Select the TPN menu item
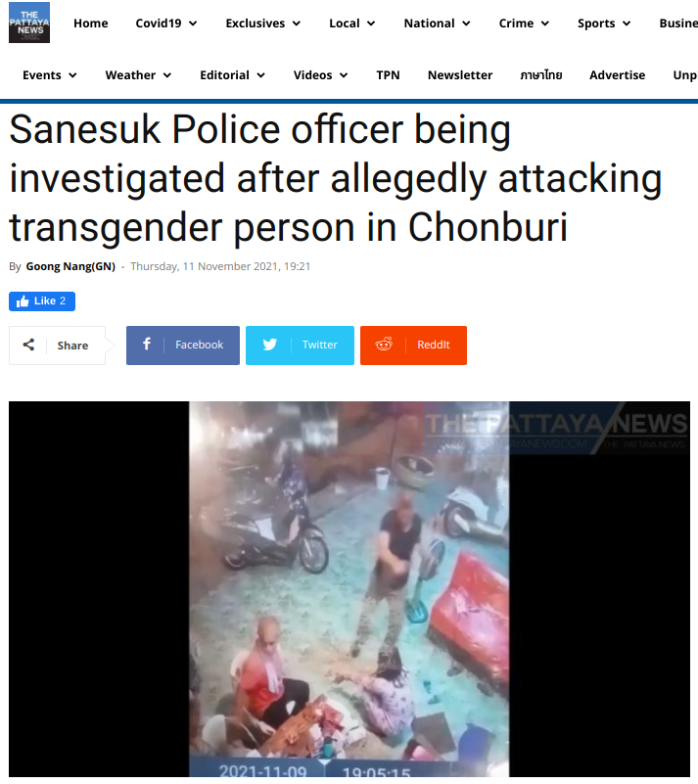The height and width of the screenshot is (784, 698). (388, 75)
